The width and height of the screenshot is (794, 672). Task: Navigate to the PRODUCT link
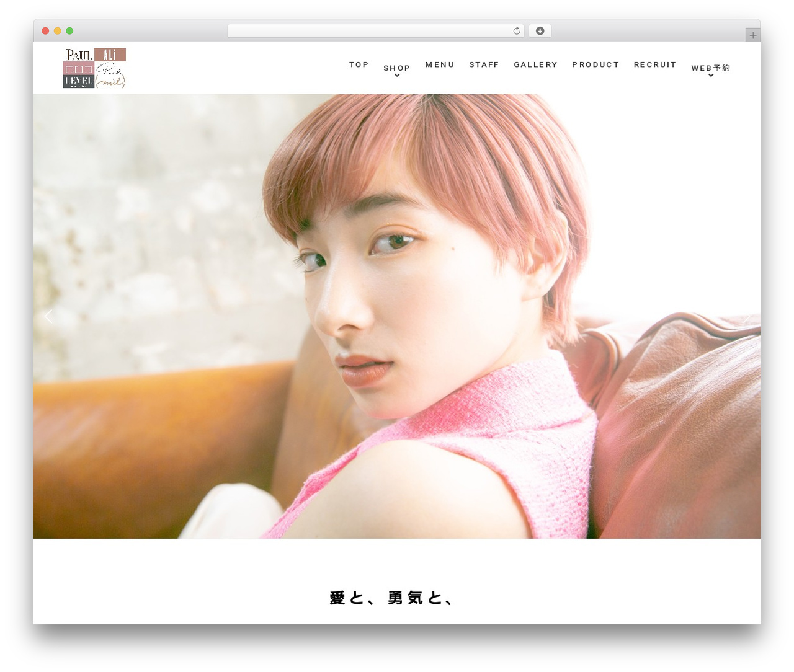pyautogui.click(x=595, y=64)
